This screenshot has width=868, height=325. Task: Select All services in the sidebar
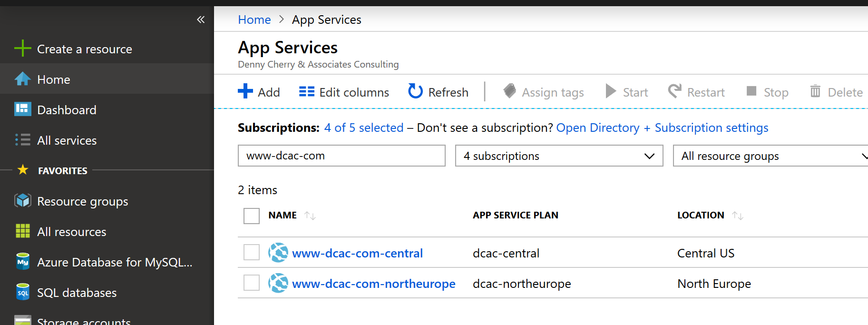click(67, 140)
